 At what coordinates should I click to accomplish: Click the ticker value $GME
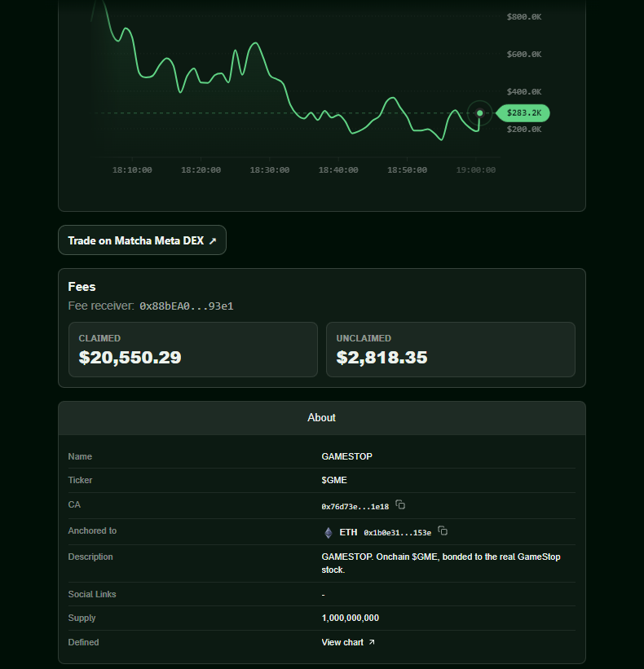pos(334,481)
